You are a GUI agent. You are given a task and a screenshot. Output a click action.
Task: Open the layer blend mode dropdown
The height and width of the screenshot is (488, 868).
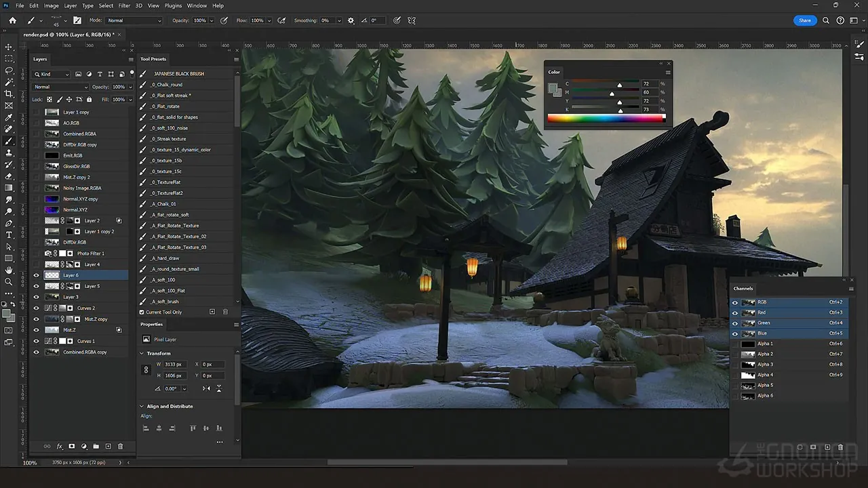pos(61,87)
